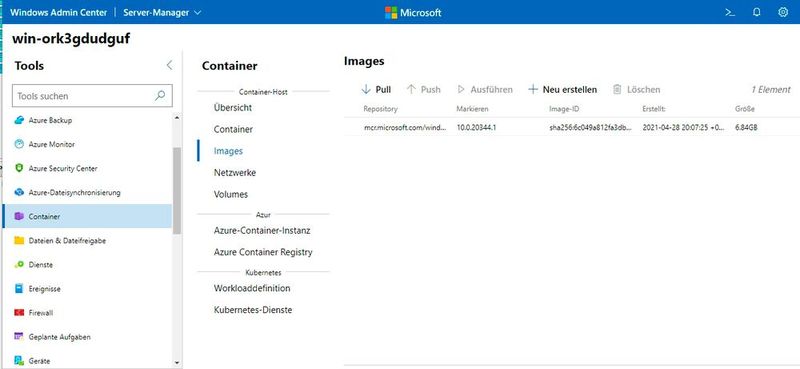Sort by the Markieren column header

coord(472,109)
